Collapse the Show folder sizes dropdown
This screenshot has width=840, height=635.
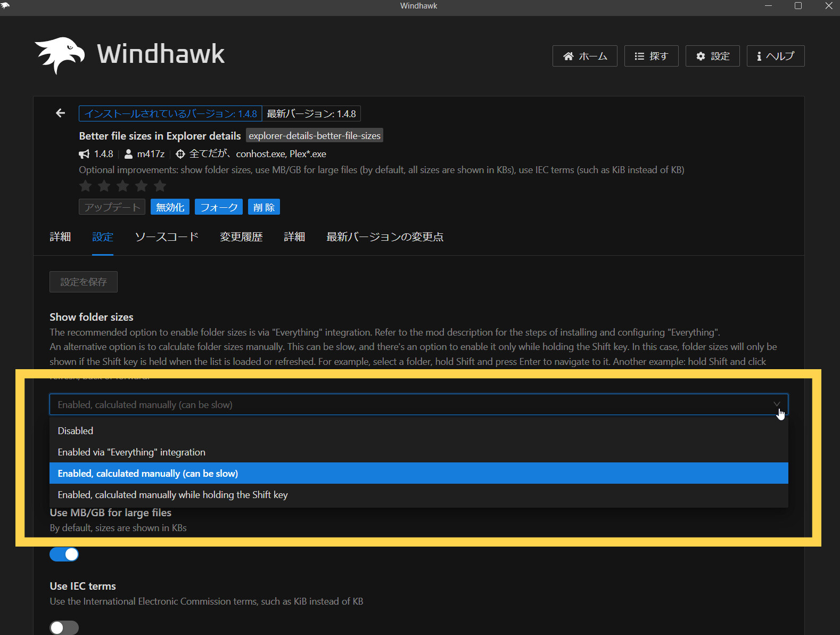(418, 404)
